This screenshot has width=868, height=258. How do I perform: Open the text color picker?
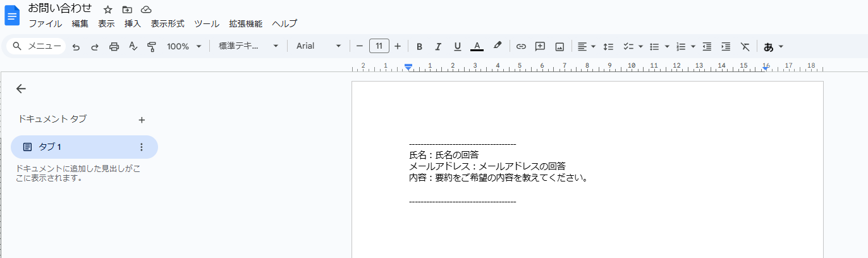pyautogui.click(x=477, y=46)
